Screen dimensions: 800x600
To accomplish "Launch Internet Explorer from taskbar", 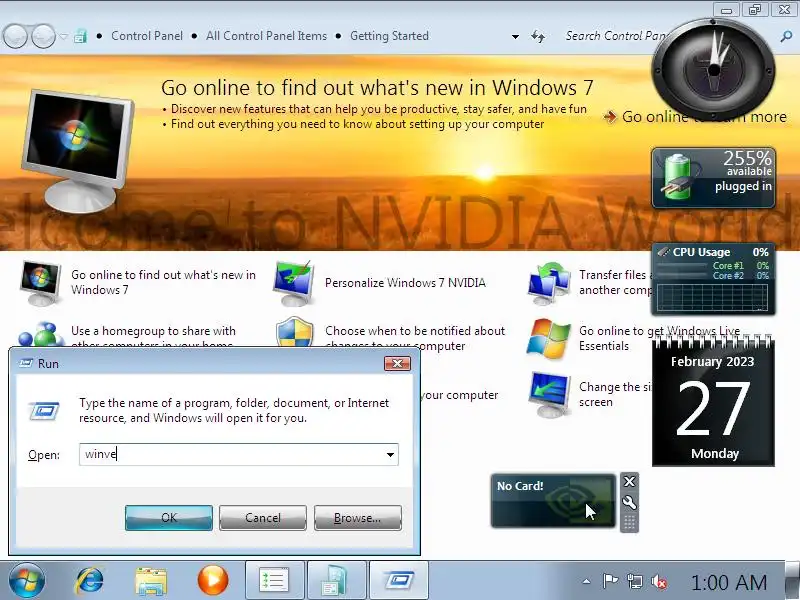I will click(x=89, y=581).
